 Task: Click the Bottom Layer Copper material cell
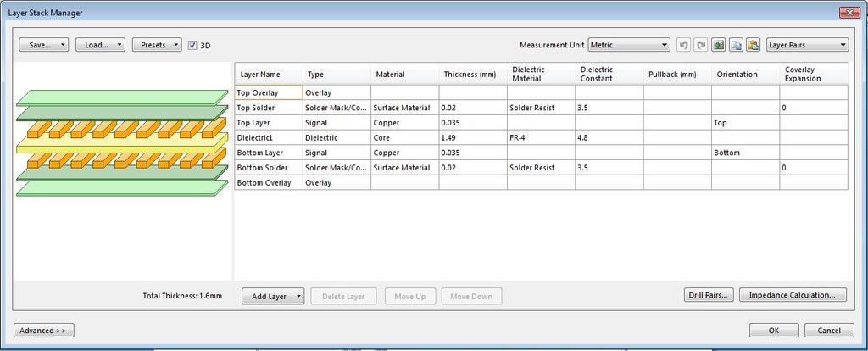point(404,153)
